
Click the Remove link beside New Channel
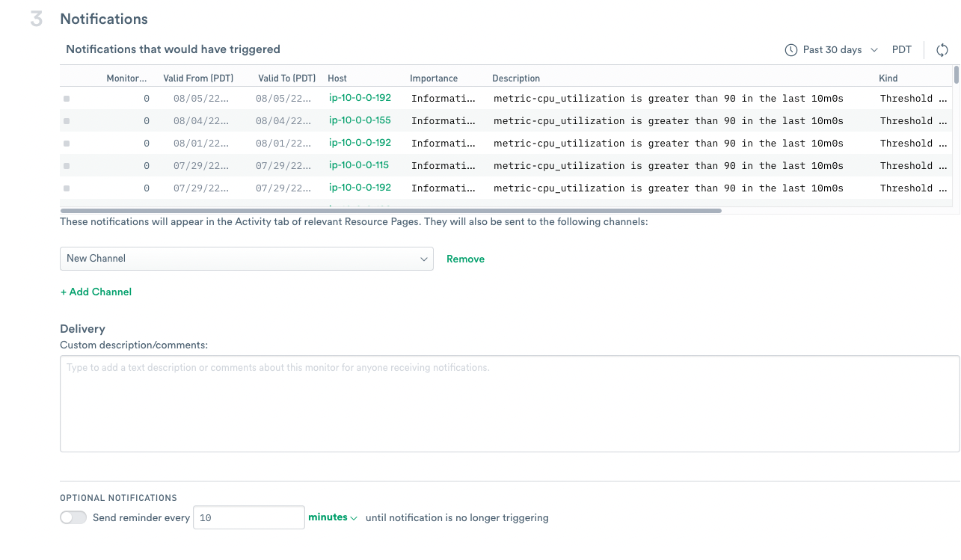tap(465, 259)
